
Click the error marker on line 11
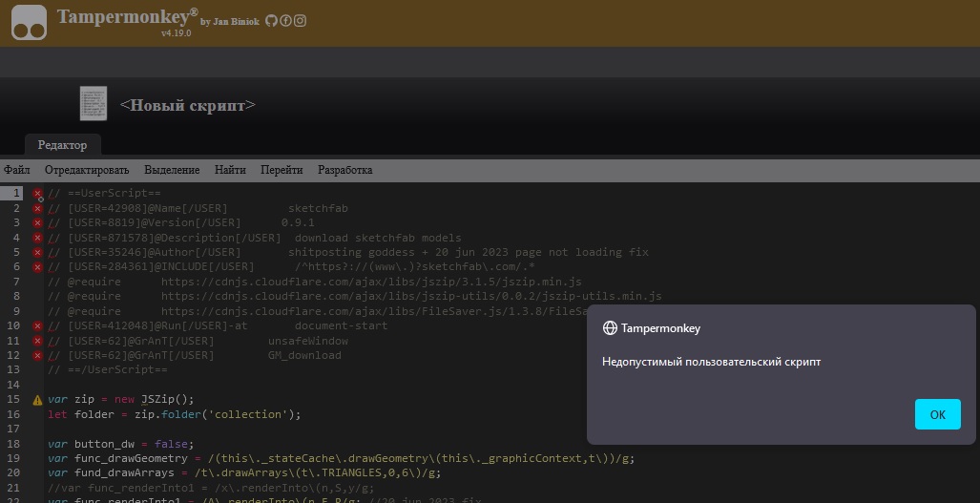pos(37,341)
